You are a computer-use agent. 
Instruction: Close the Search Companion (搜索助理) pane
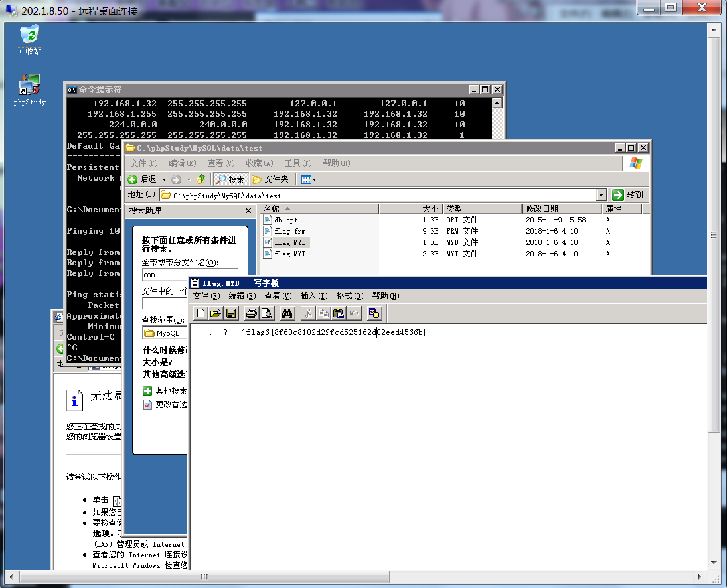(248, 211)
